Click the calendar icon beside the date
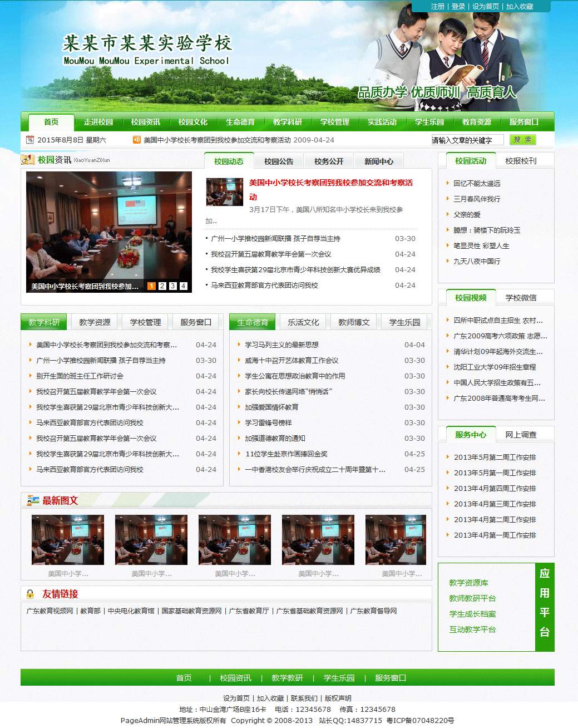Image resolution: width=578 pixels, height=728 pixels. [30, 140]
